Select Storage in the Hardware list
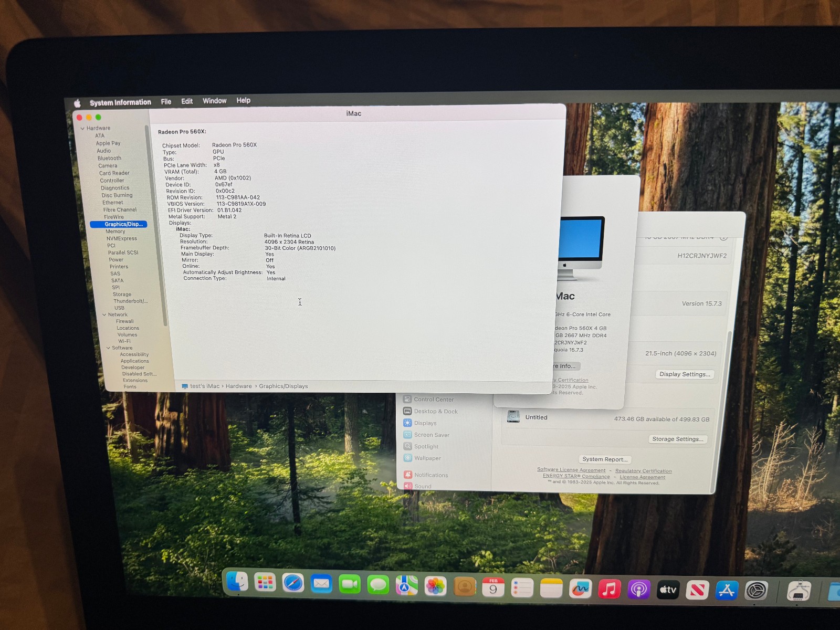This screenshot has width=840, height=630. (x=122, y=295)
